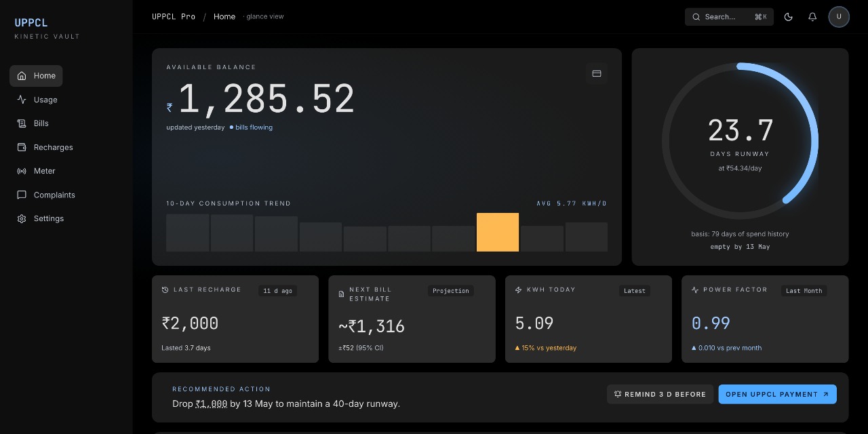Click the empty by 13 May text

click(740, 247)
